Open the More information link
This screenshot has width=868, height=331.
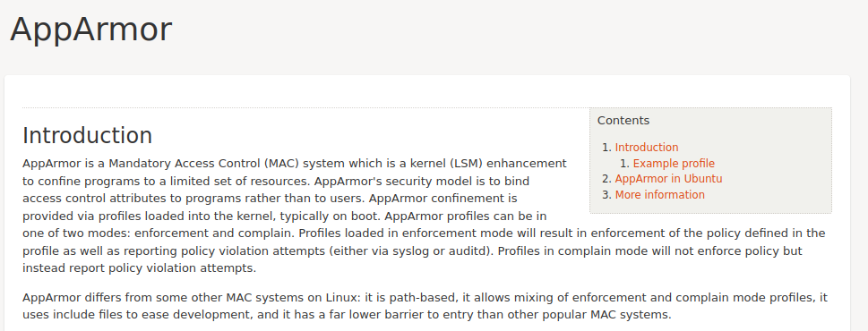[660, 195]
